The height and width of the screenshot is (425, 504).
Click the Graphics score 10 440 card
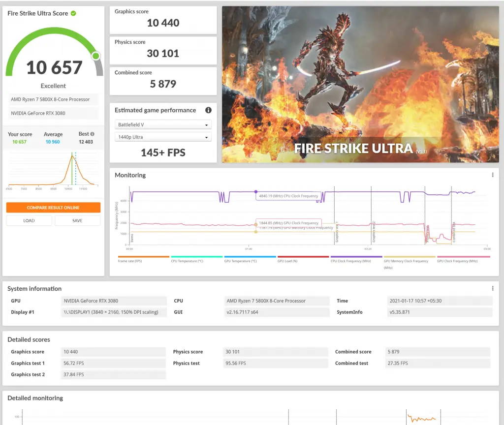point(163,20)
